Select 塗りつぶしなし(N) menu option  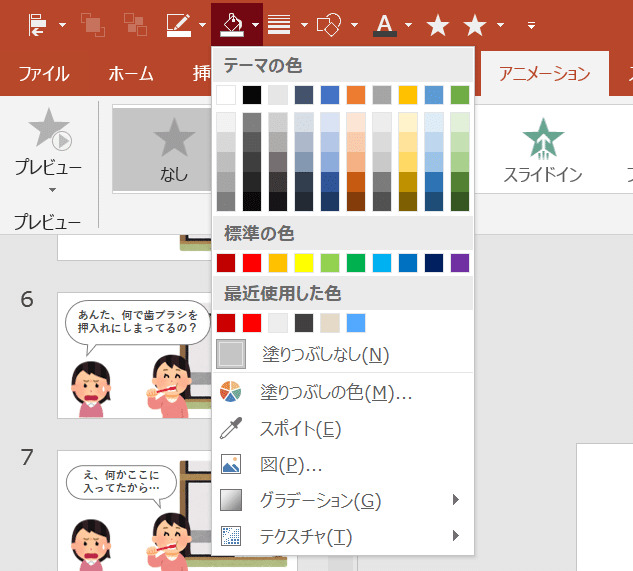[343, 355]
